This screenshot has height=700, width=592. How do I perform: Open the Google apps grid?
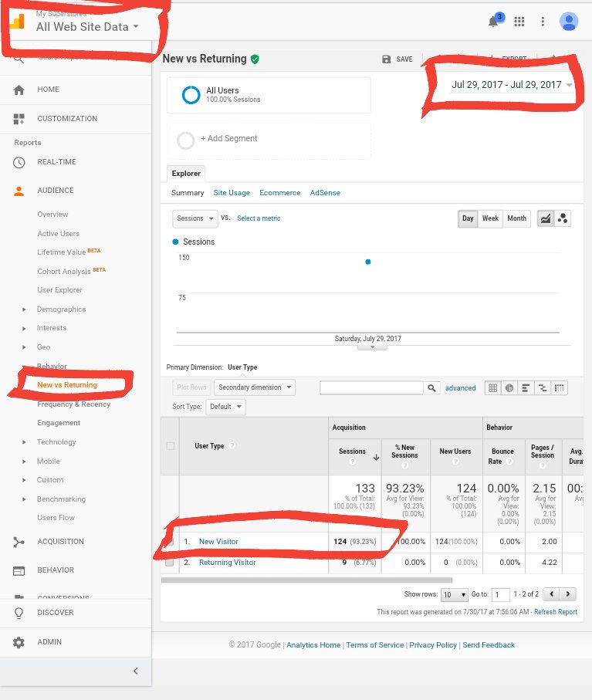coord(519,22)
